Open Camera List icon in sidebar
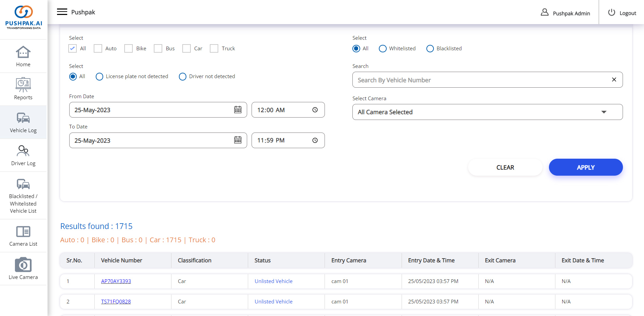Viewport: 644px width, 316px height. [x=23, y=232]
